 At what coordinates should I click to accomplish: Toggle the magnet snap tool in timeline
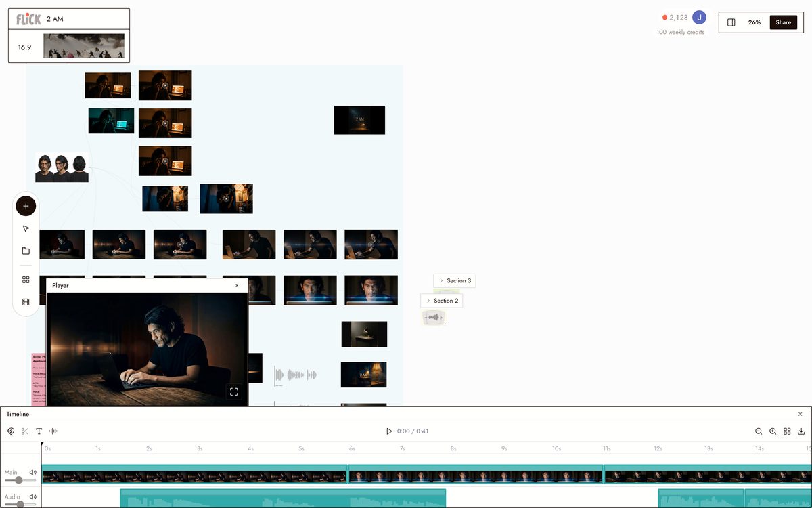coord(10,431)
